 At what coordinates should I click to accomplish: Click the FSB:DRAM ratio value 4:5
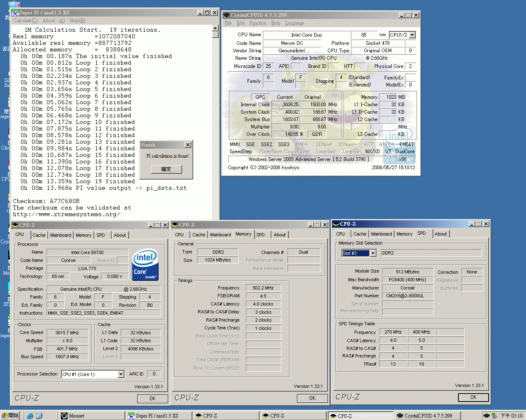click(x=263, y=296)
